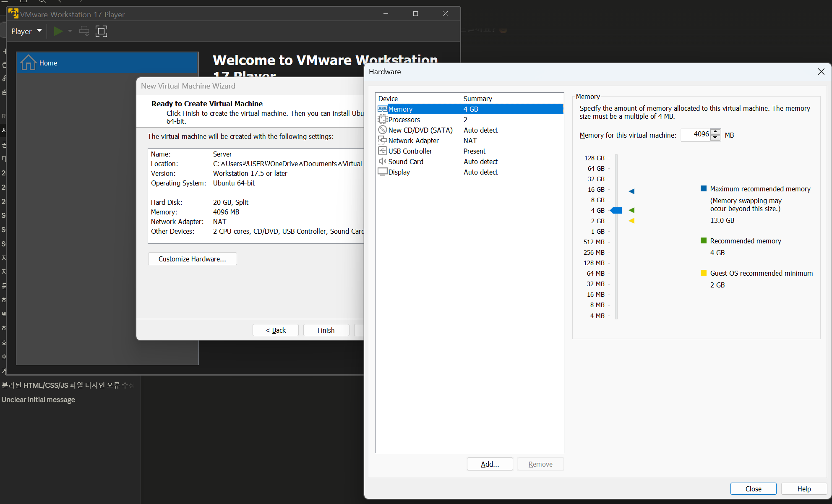Open the 'HTML/CSS/JS' chat in background sidebar
Viewport: 832px width, 504px height.
pyautogui.click(x=68, y=385)
